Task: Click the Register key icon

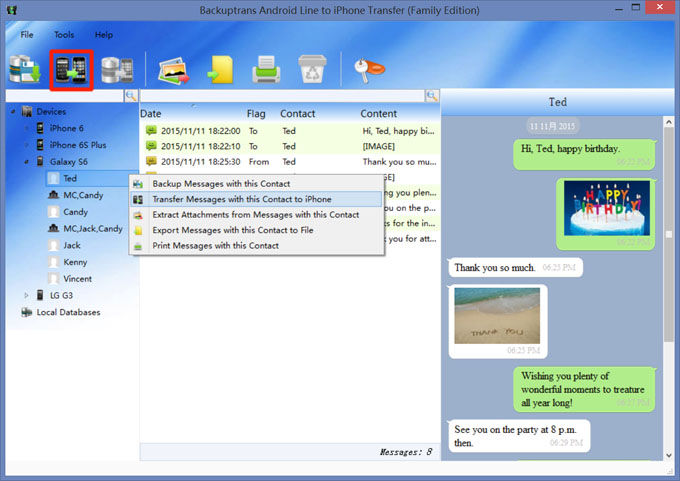Action: (x=369, y=70)
